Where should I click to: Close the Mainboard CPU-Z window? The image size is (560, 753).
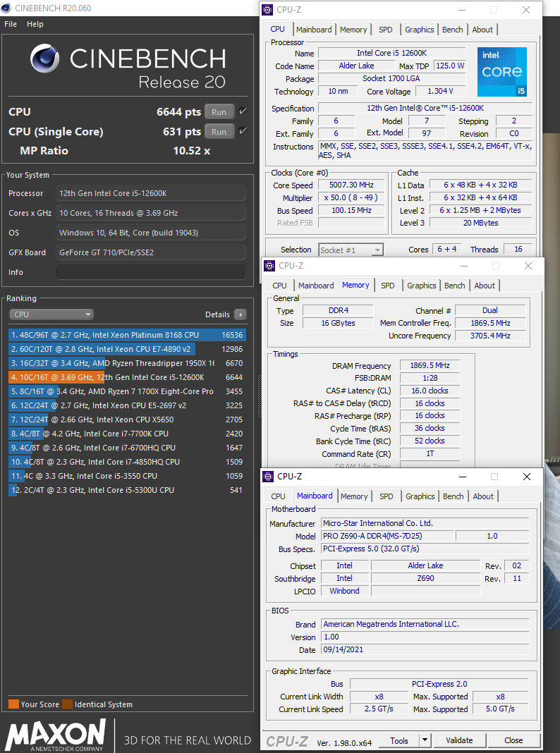[527, 477]
